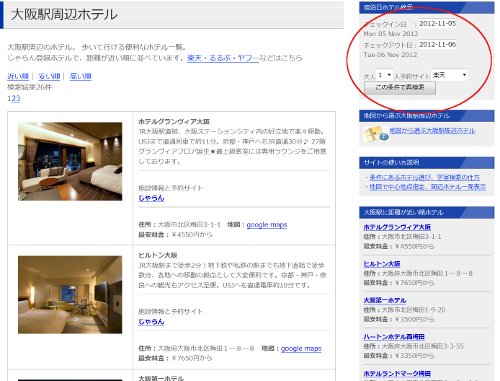
Task: Open じゃらん link for Hotel Granvia Osaka
Action: (151, 198)
